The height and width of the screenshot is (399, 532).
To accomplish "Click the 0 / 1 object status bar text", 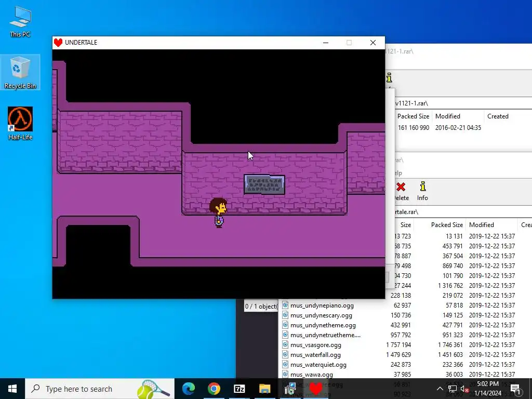I will coord(261,307).
